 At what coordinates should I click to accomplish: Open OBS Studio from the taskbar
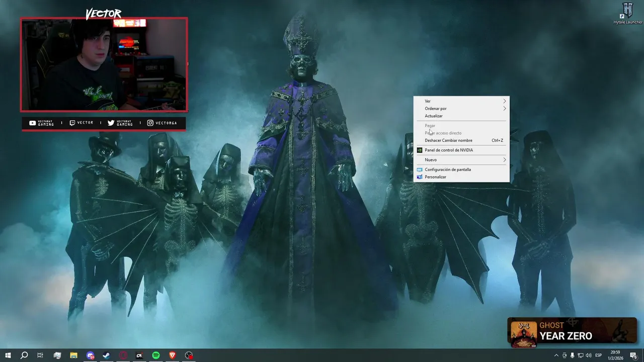tap(189, 355)
